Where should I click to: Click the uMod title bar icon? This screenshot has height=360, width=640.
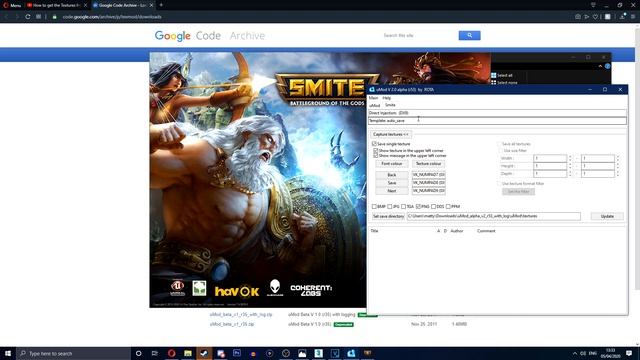372,89
